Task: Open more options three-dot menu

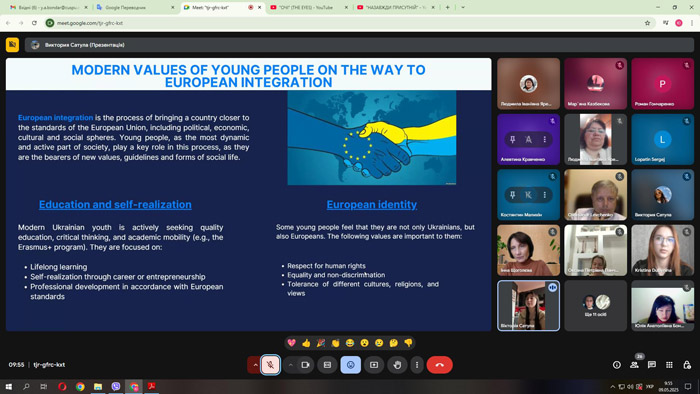Action: click(x=417, y=365)
